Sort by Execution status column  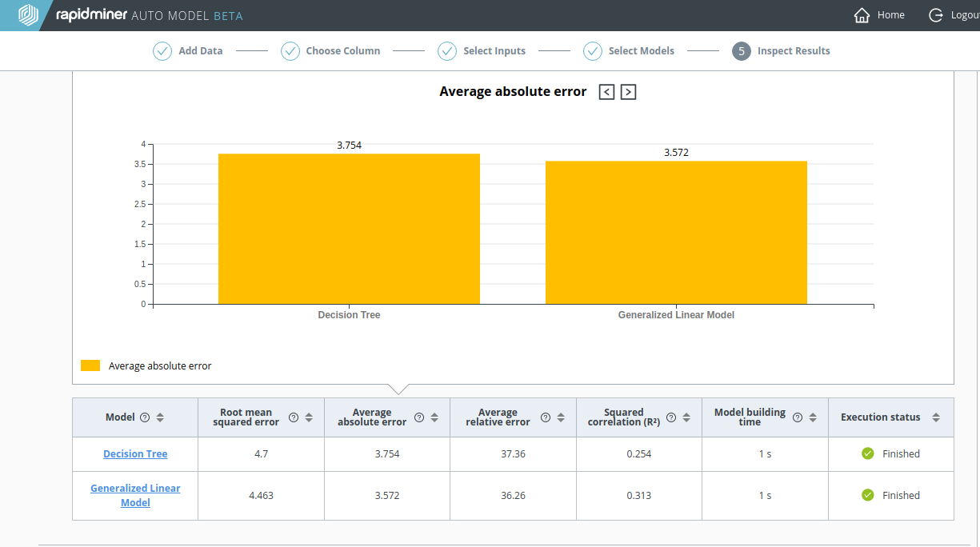[x=936, y=417]
